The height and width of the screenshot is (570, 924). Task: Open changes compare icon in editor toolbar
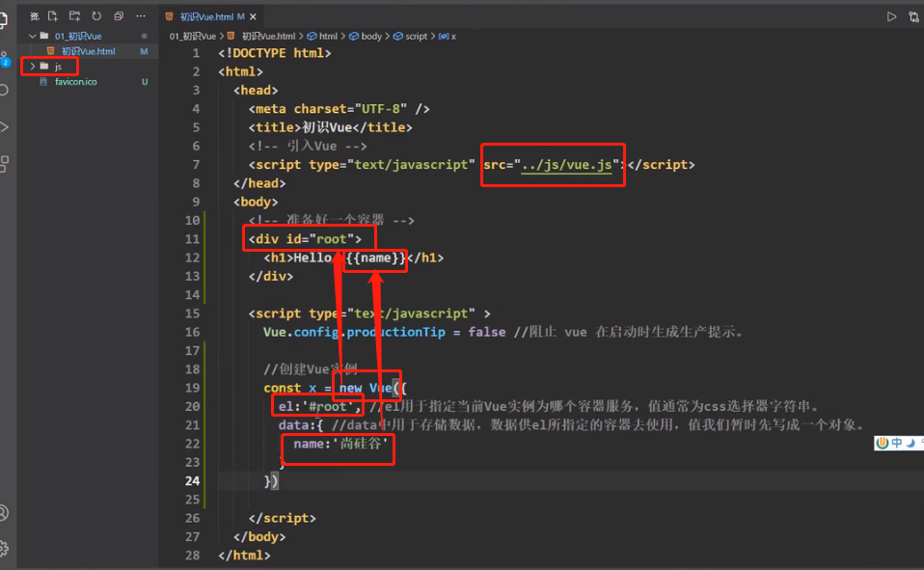(x=914, y=16)
